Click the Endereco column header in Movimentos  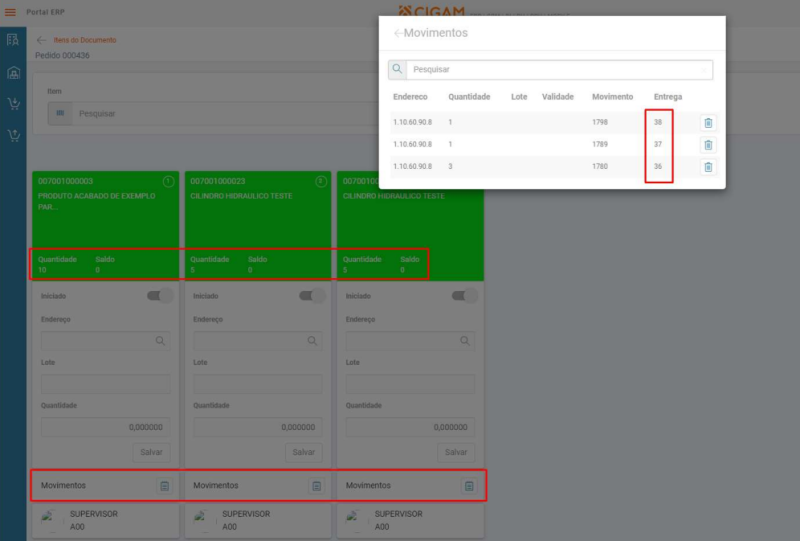(x=410, y=97)
